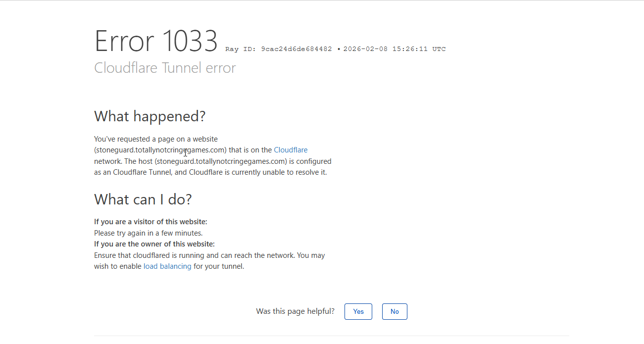This screenshot has height=344, width=644.
Task: Click the Cloudflare Tunnel error subtitle
Action: (x=165, y=68)
